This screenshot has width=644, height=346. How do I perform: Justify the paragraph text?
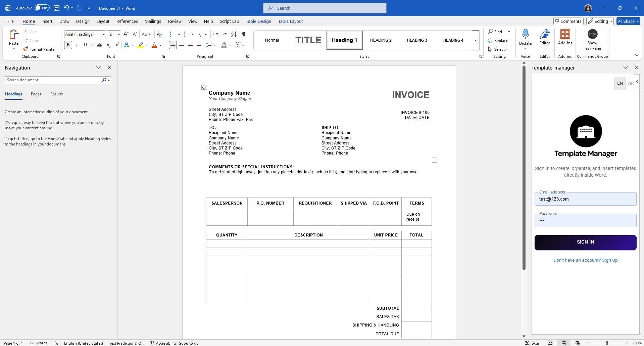click(x=199, y=45)
